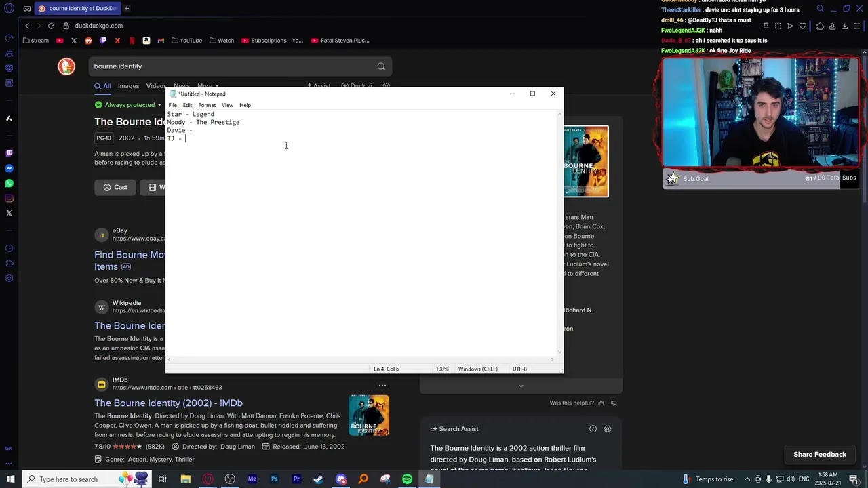Click the Cast button for The Bourne Identity
Viewport: 868px width, 488px height.
coord(115,187)
